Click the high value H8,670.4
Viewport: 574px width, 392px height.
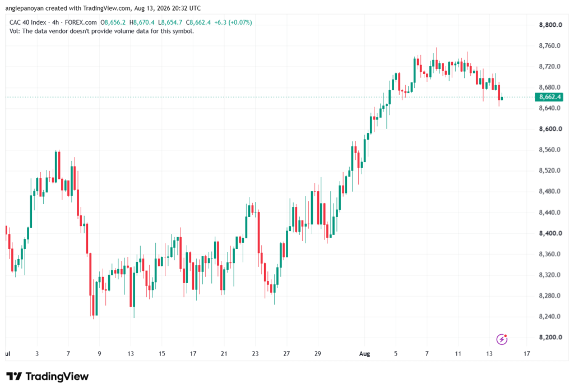[x=142, y=22]
